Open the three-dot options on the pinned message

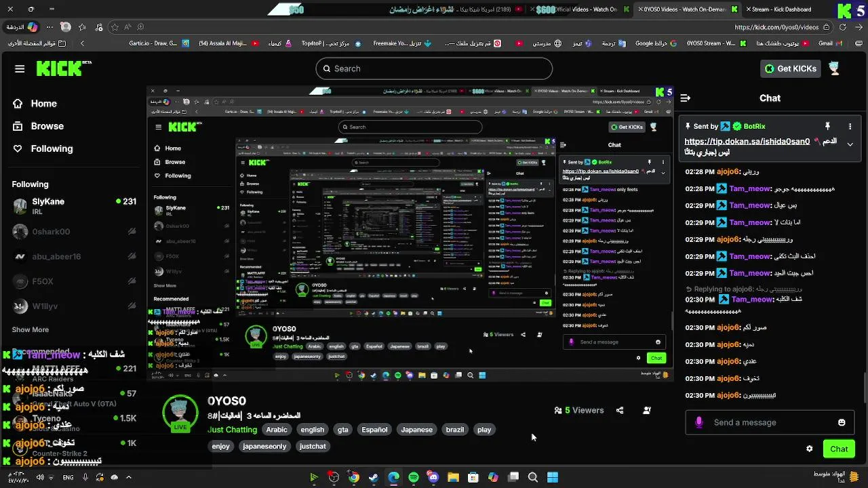coord(850,126)
